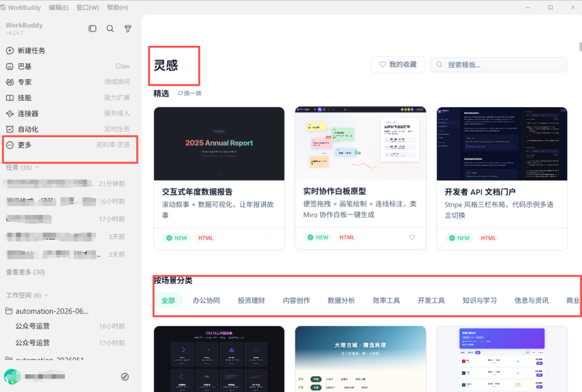This screenshot has height=392, width=582.
Task: Click HTML tag on 实时协作白板原型 card
Action: coord(347,237)
